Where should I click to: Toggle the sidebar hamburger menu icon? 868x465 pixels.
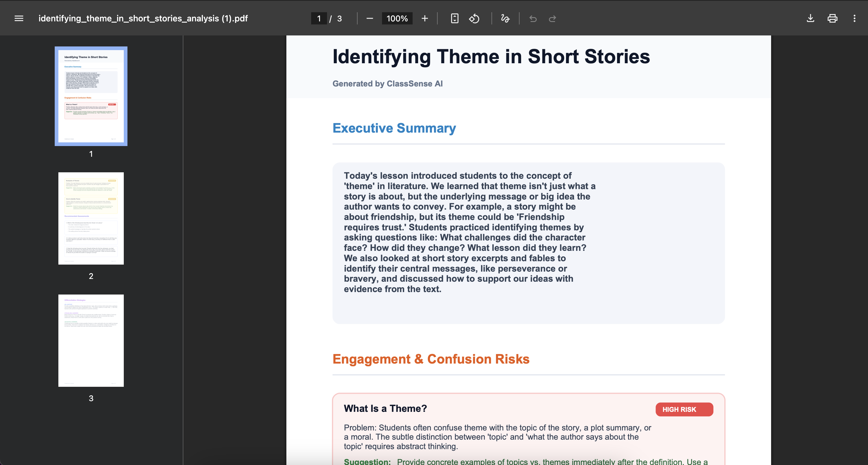point(19,19)
